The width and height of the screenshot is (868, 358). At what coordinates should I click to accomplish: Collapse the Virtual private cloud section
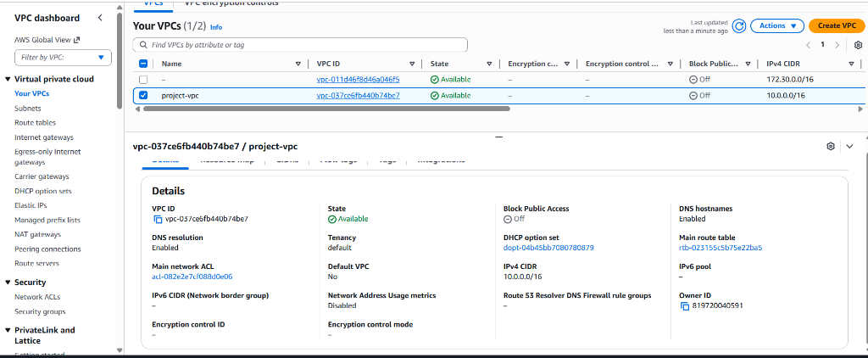(8, 79)
